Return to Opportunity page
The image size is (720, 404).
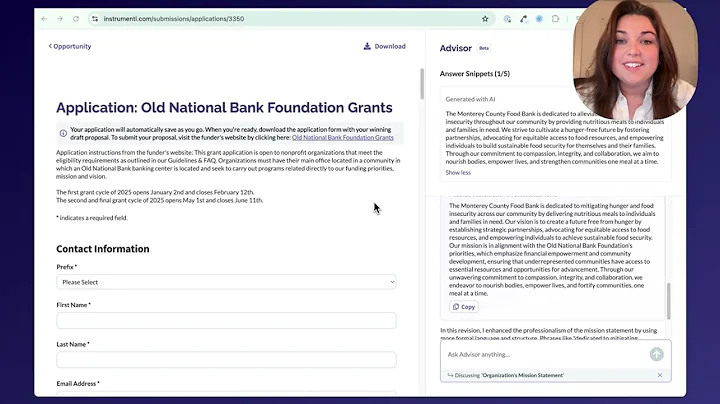click(x=70, y=46)
